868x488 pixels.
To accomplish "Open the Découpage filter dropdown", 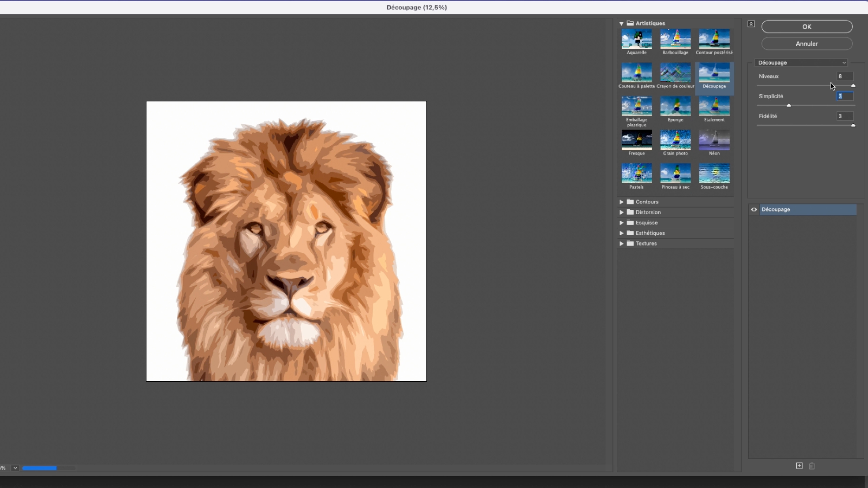I will click(801, 63).
